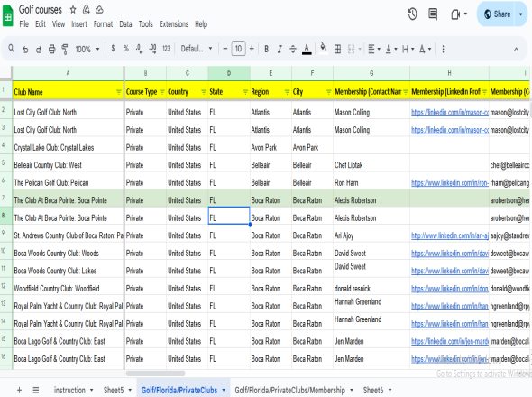
Task: Search the menus magnifier icon
Action: click(x=12, y=49)
